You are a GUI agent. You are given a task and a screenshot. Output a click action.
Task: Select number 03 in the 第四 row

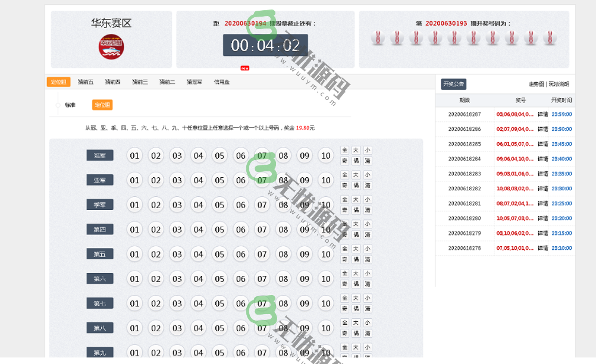click(177, 230)
